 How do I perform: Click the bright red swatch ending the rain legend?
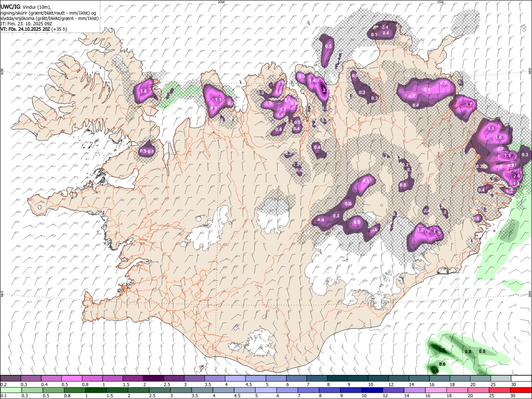coord(521,390)
